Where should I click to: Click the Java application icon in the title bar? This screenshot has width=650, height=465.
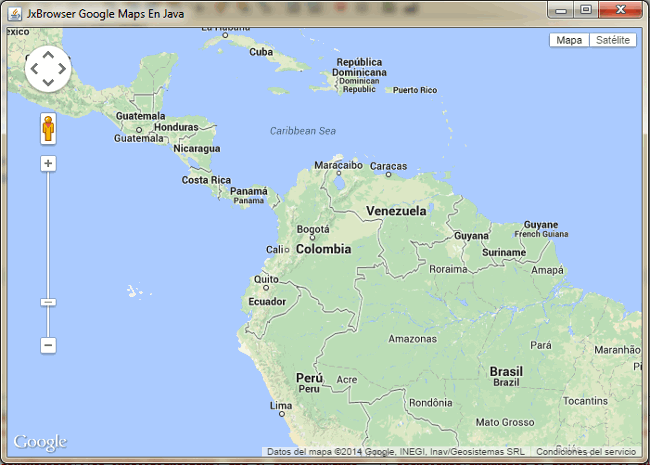[15, 14]
